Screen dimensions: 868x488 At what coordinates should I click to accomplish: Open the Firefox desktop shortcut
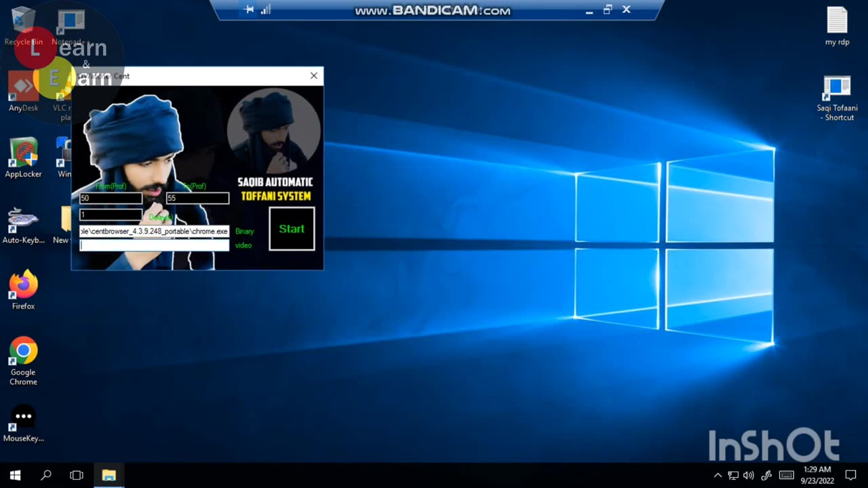tap(23, 290)
